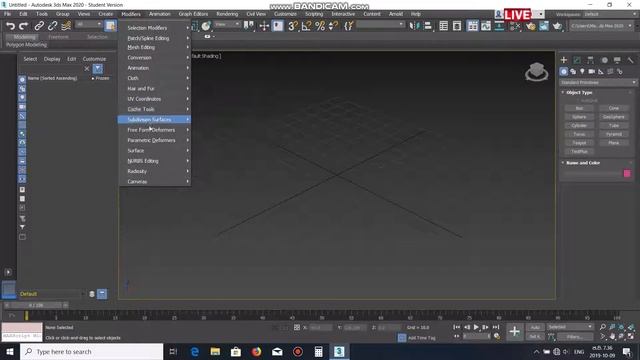Select the Cameras category icon
640x360 pixels.
pyautogui.click(x=591, y=71)
